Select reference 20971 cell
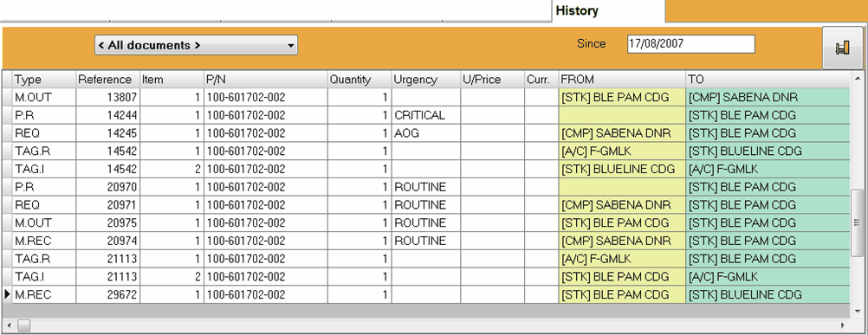Image resolution: width=868 pixels, height=335 pixels. (108, 204)
